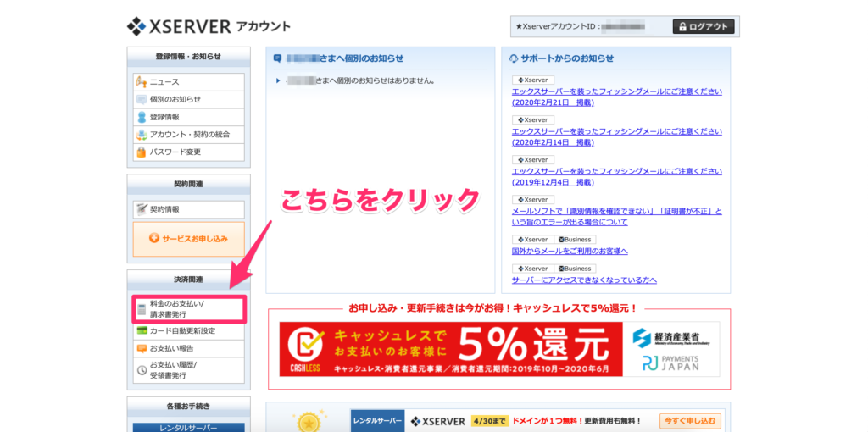Open 契約情報 menu item
Screen dimensions: 868x432
pos(188,209)
